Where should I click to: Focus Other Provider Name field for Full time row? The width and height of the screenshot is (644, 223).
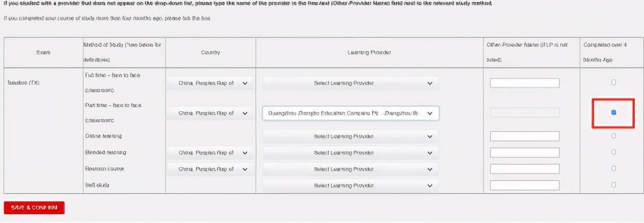tap(525, 83)
